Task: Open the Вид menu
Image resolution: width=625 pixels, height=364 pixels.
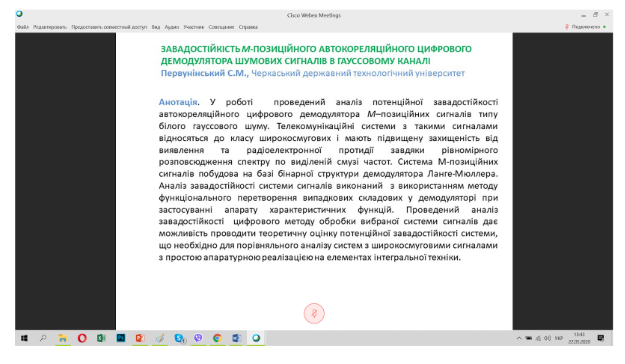Action: click(156, 27)
